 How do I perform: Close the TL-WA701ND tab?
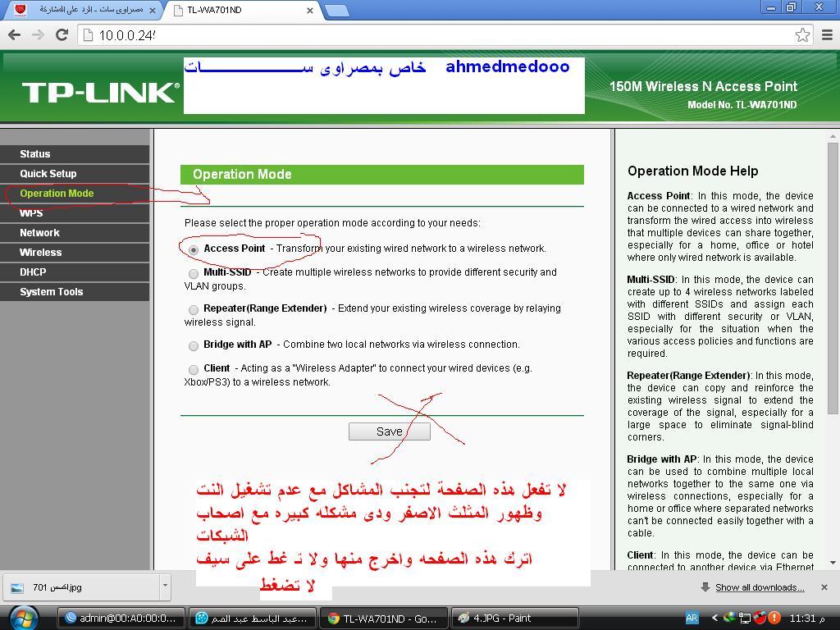click(309, 10)
